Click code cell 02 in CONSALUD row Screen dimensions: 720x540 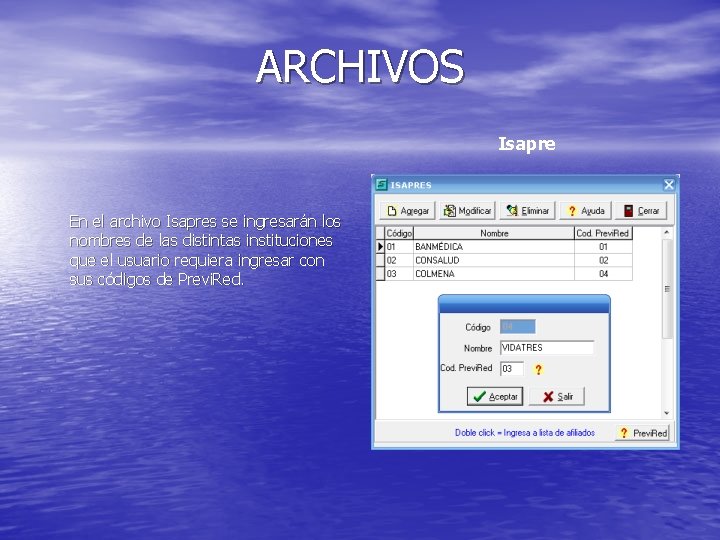[x=399, y=260]
